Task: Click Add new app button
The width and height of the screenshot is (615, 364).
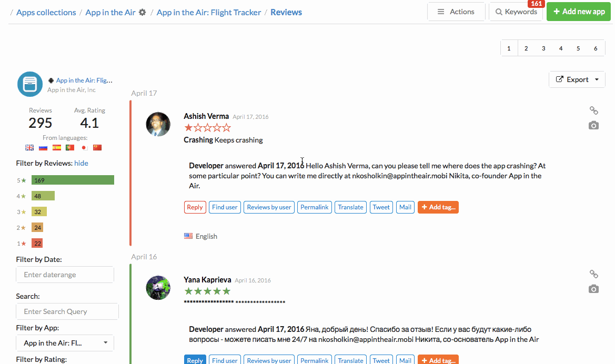Action: pos(578,12)
